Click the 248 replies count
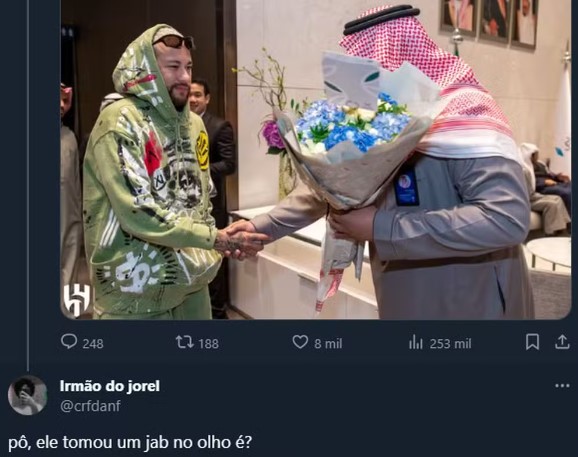This screenshot has width=578, height=457. point(93,344)
